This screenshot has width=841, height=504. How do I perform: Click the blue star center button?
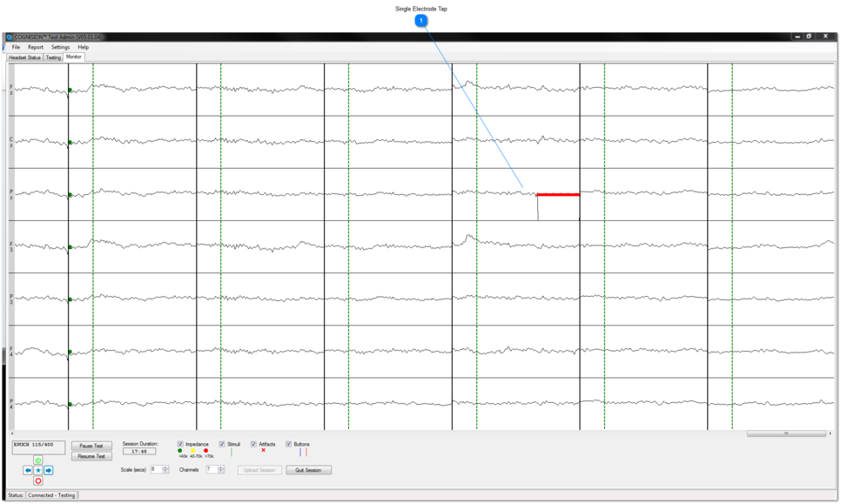point(38,470)
